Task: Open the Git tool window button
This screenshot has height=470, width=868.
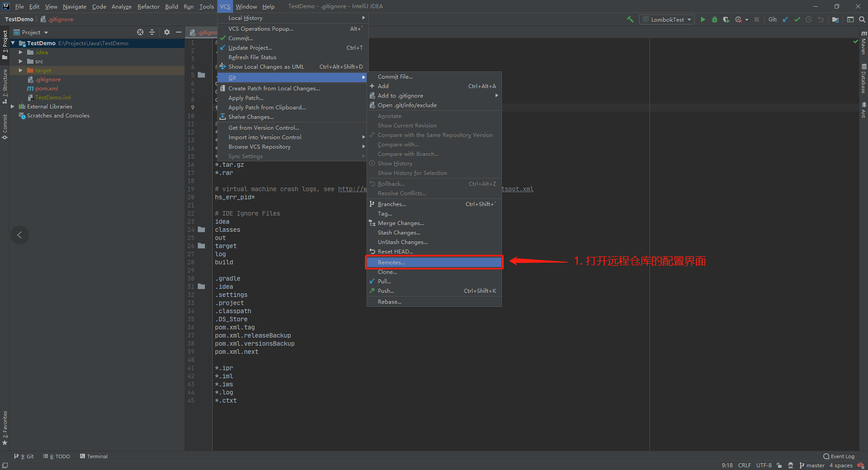Action: (x=24, y=456)
